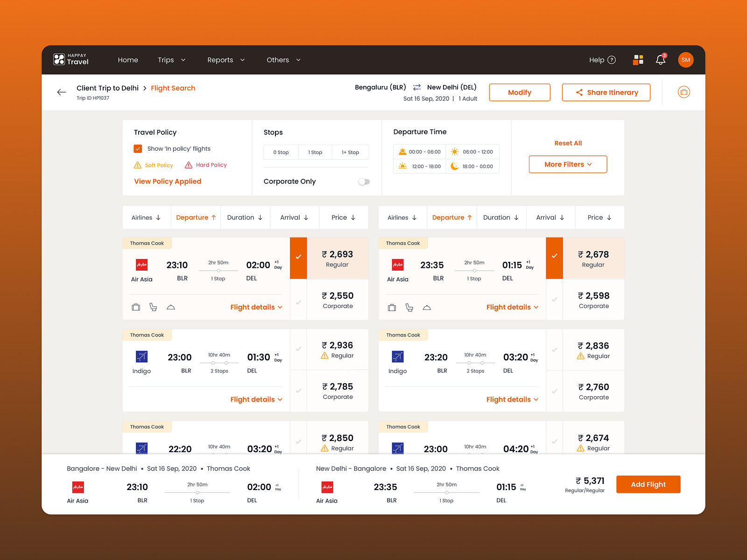The width and height of the screenshot is (747, 560).
Task: Select the ₹2,678 Regular fare checkbox
Action: pos(554,256)
